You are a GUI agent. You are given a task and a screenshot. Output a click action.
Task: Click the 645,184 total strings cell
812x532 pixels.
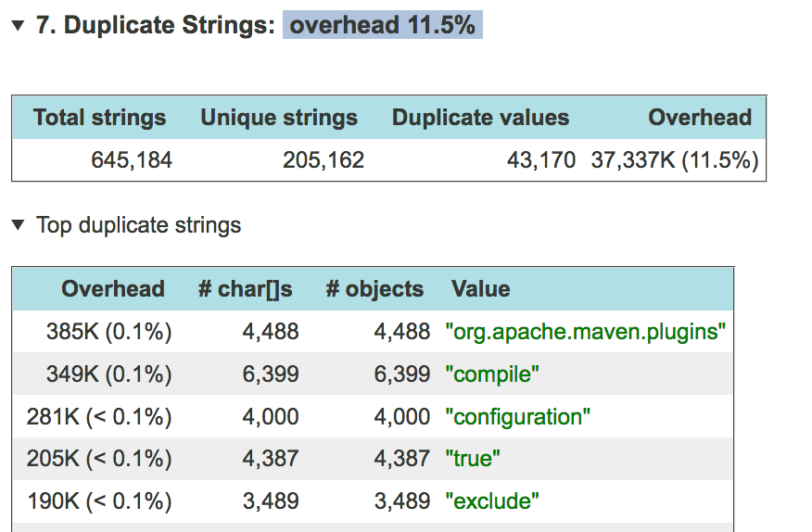(132, 160)
